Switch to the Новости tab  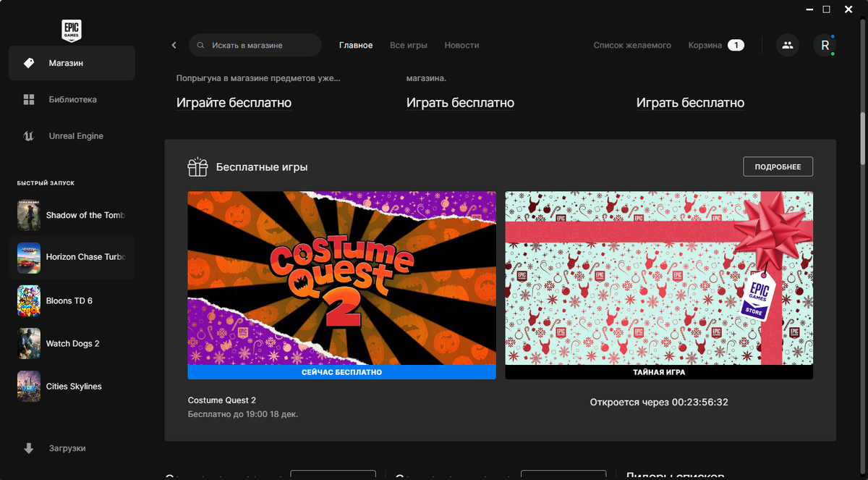pyautogui.click(x=461, y=45)
